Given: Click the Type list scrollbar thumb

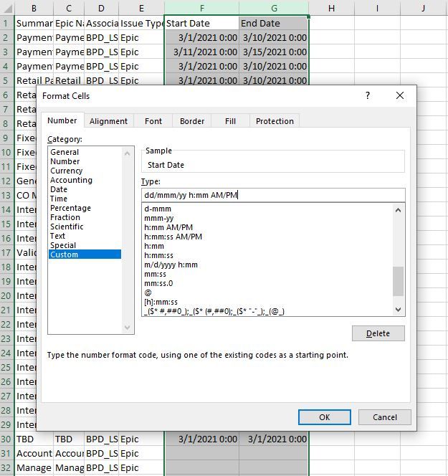Looking at the screenshot, I should tap(399, 281).
